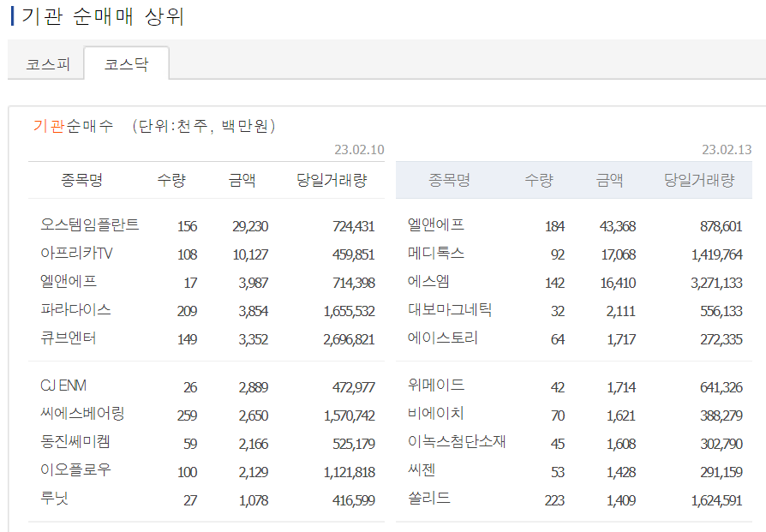Click 큐브엔터 volume 2,696,821

click(349, 340)
